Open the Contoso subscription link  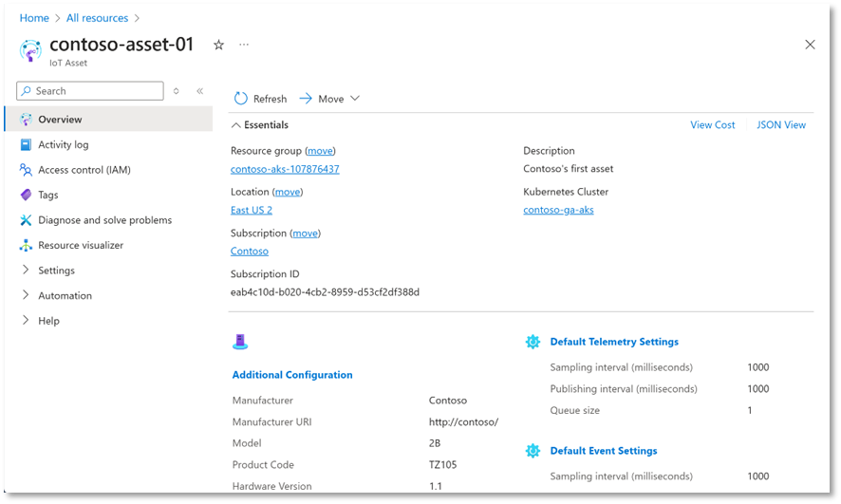point(250,251)
